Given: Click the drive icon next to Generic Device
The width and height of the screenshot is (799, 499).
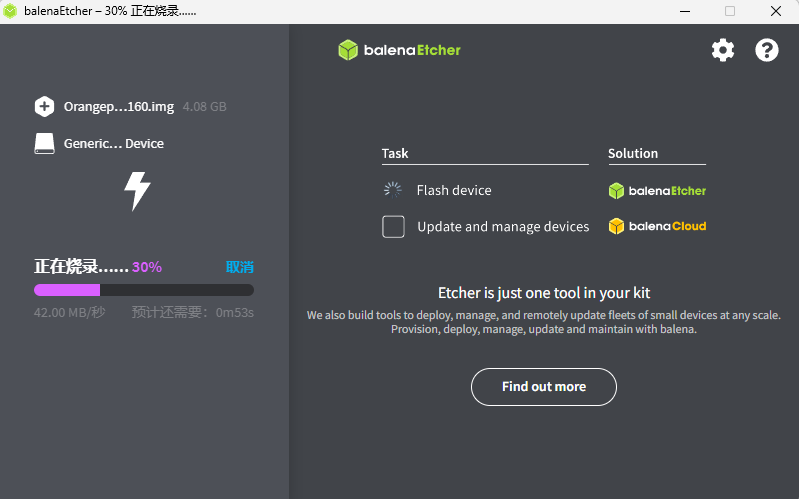Looking at the screenshot, I should point(44,144).
